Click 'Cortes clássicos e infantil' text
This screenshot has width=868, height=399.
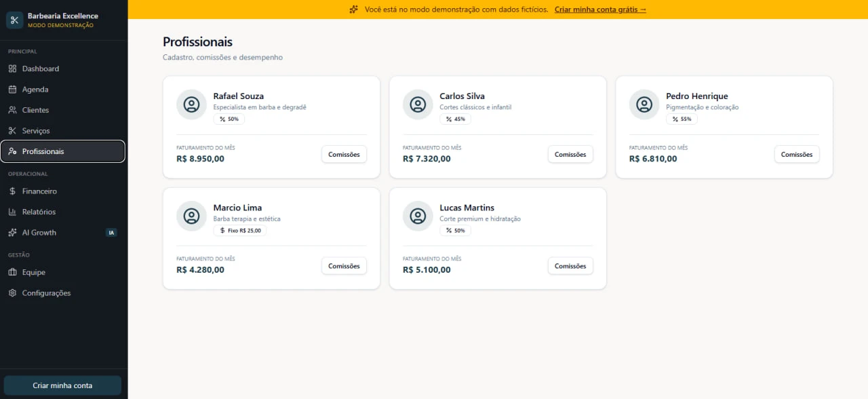[x=475, y=107]
